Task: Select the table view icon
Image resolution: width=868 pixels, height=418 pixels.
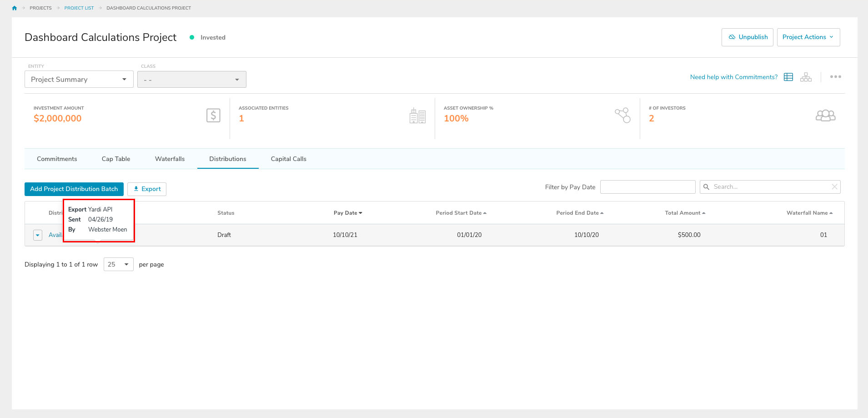Action: pyautogui.click(x=788, y=76)
